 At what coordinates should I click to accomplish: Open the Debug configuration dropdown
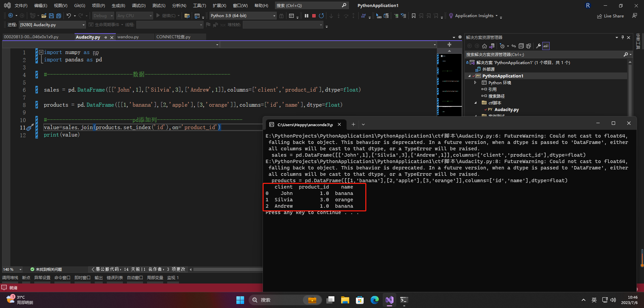pos(103,16)
